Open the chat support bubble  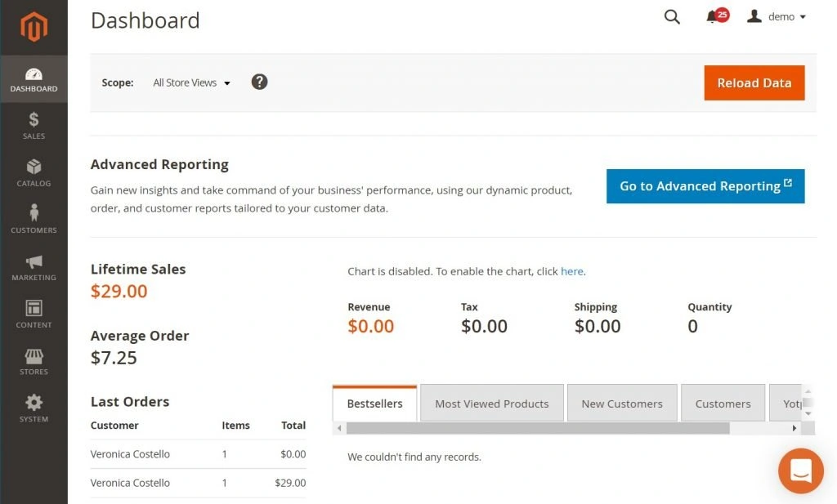click(800, 471)
